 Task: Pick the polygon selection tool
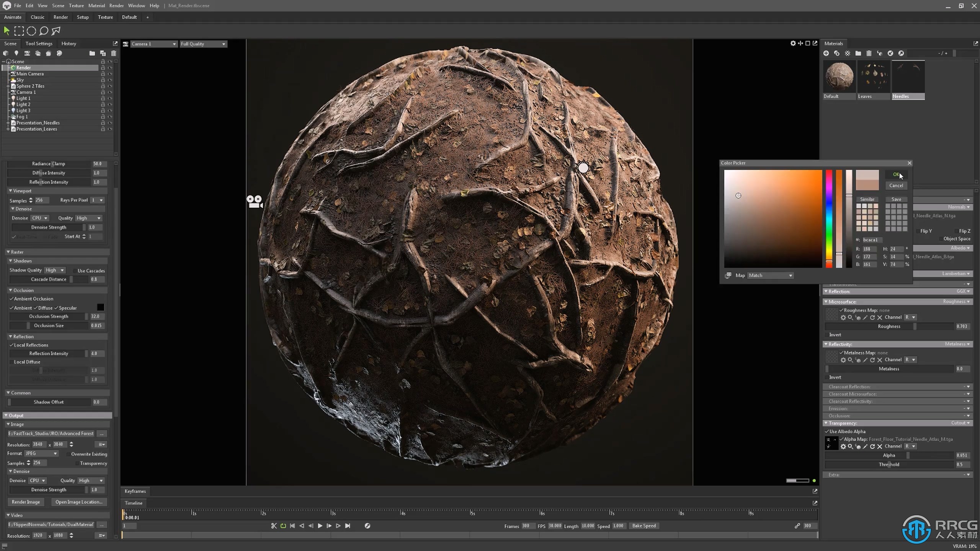pyautogui.click(x=56, y=31)
